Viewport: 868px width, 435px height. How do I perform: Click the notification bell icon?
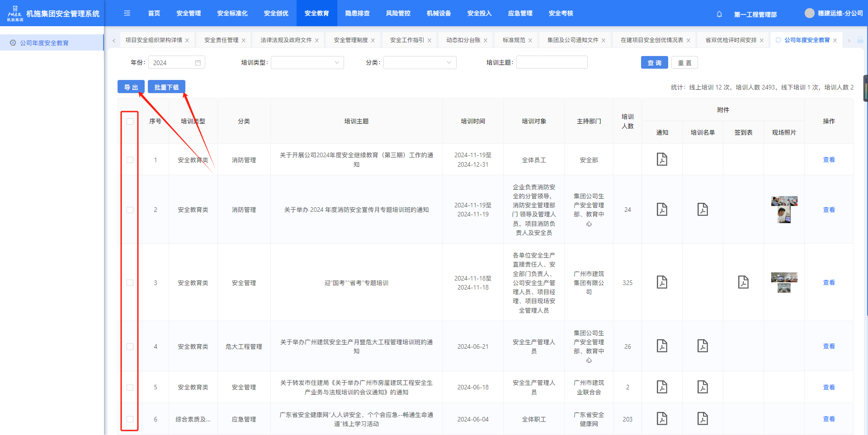[x=719, y=14]
